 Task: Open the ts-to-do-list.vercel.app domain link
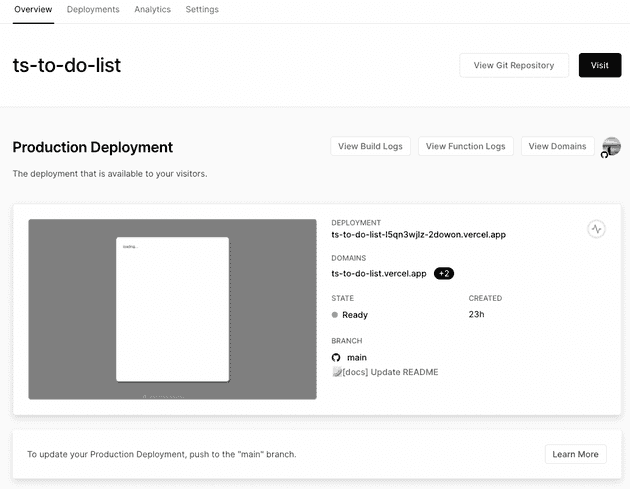379,273
